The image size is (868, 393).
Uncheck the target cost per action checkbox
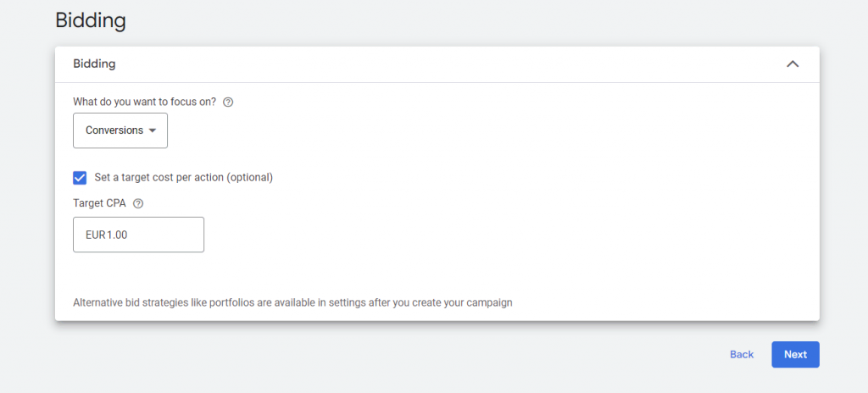pyautogui.click(x=80, y=177)
